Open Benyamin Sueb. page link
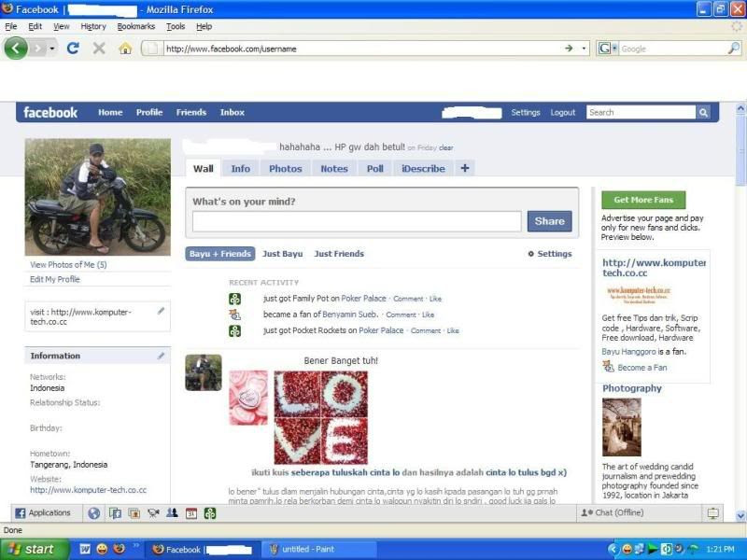Image resolution: width=747 pixels, height=560 pixels. pos(350,315)
